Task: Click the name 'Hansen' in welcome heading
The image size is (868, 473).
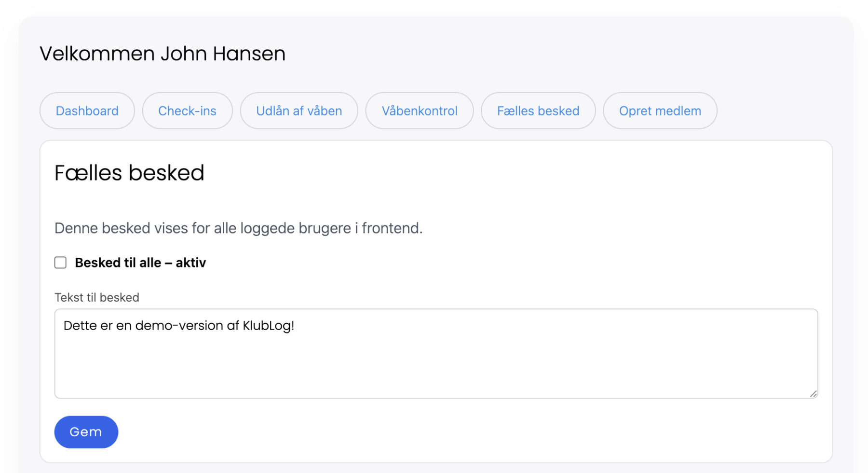Action: 249,54
